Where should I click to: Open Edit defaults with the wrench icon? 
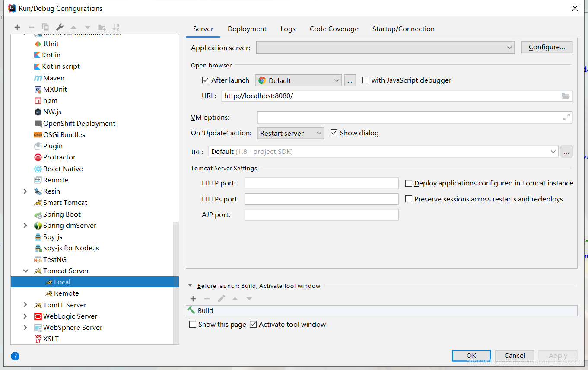60,27
